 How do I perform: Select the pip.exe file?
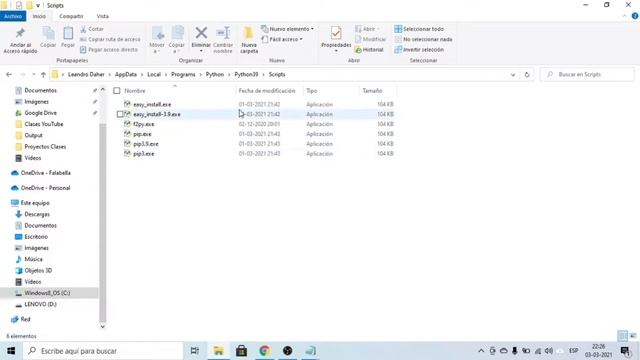142,134
